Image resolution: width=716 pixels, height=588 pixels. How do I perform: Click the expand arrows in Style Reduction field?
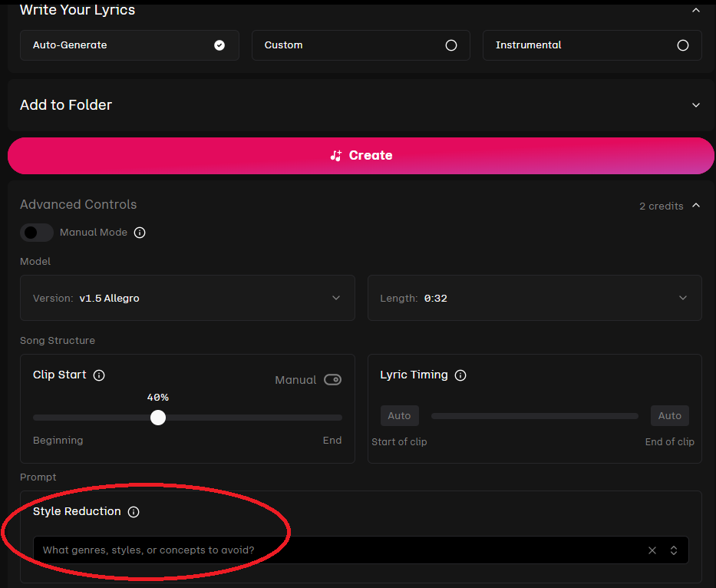[674, 550]
